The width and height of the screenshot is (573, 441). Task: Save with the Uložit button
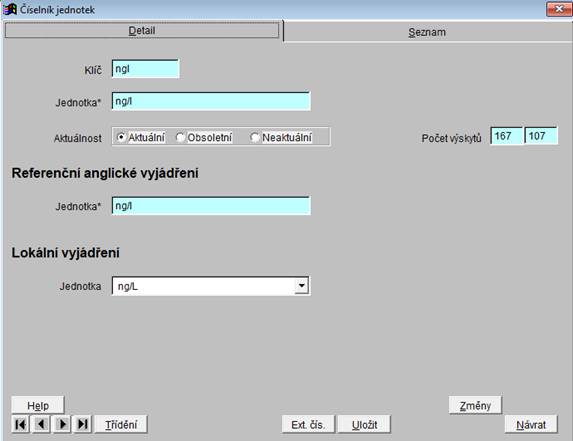click(364, 425)
